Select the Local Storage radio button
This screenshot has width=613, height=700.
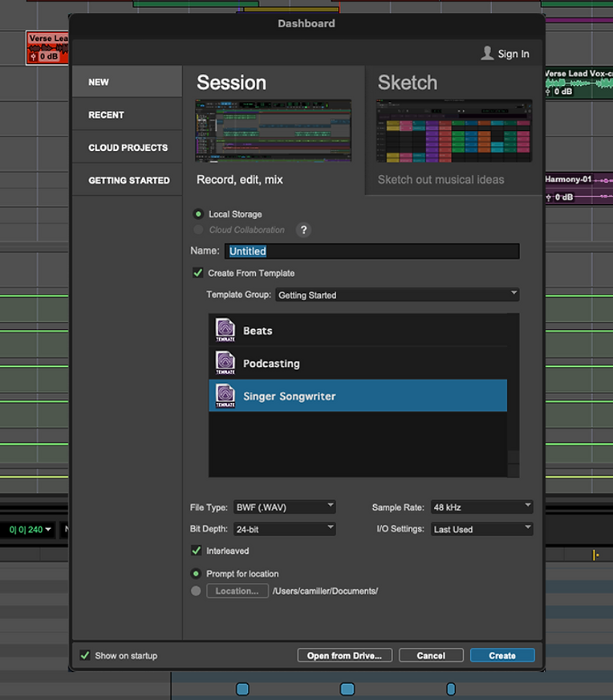pyautogui.click(x=198, y=214)
